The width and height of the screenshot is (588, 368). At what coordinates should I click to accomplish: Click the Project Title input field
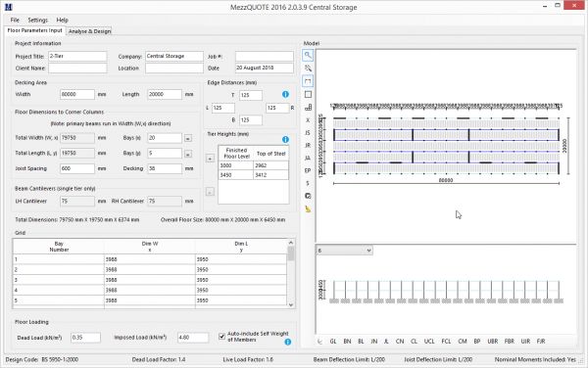[77, 56]
